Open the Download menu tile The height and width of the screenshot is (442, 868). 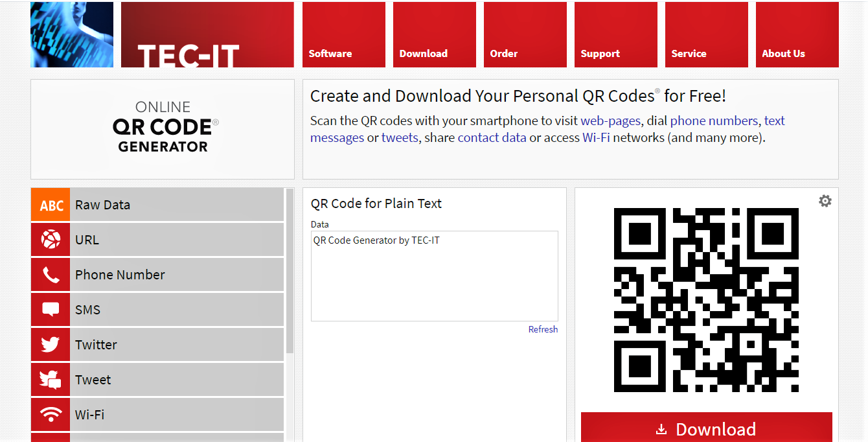(x=435, y=34)
